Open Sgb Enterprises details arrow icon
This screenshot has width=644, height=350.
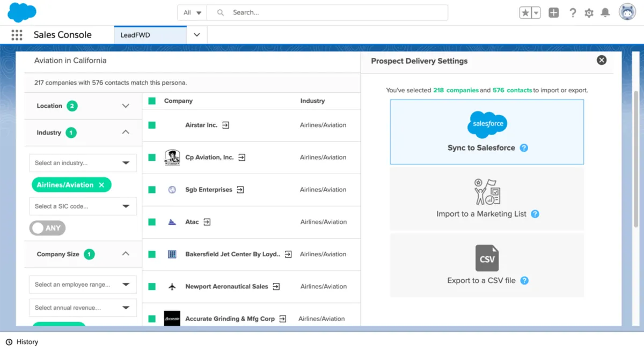tap(240, 190)
